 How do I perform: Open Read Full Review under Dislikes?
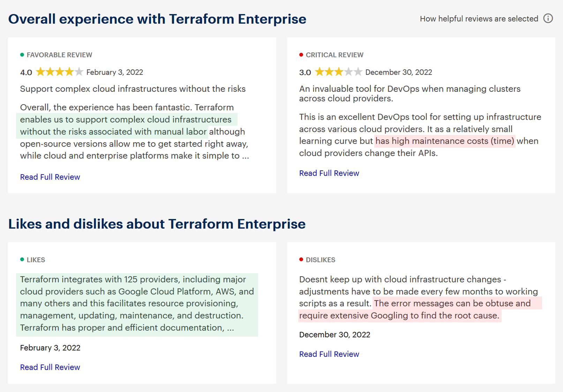pos(329,354)
